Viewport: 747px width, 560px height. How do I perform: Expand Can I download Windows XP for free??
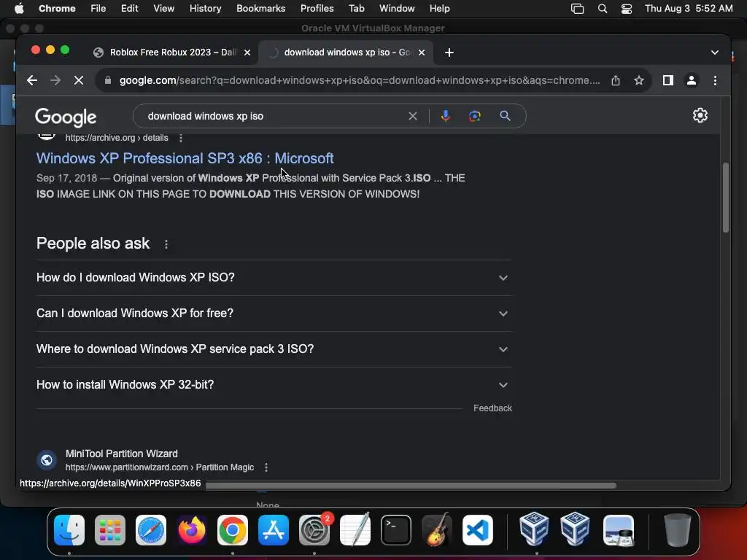click(274, 314)
